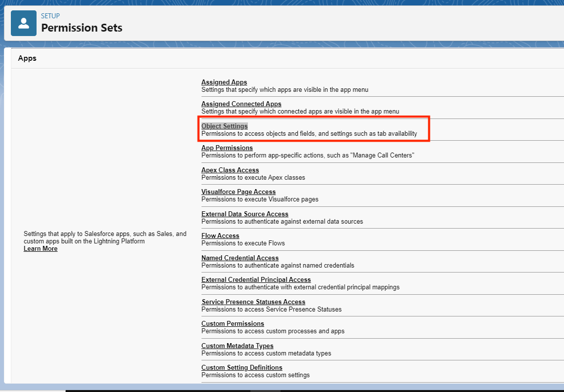
Task: Click the 'Settings that apply to Salesforce apps' description
Action: [x=105, y=237]
